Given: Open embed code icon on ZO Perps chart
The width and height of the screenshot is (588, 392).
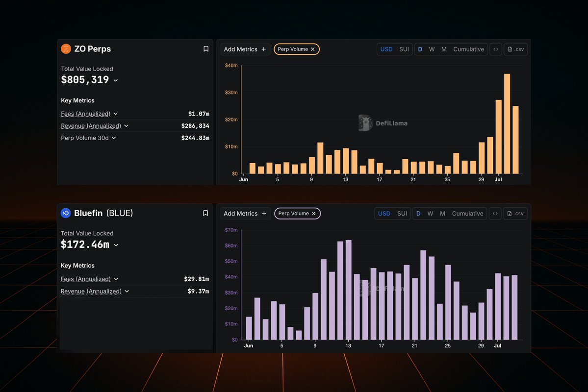Looking at the screenshot, I should pos(496,49).
